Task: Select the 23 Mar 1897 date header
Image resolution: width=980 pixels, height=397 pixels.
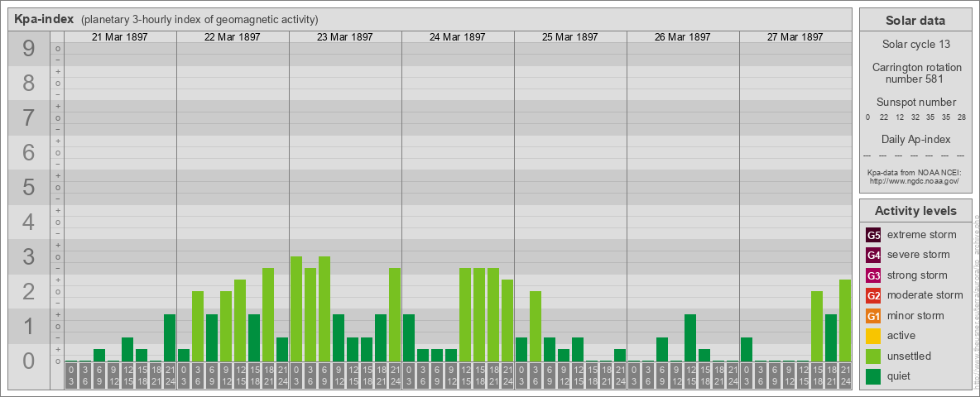Action: pyautogui.click(x=345, y=37)
